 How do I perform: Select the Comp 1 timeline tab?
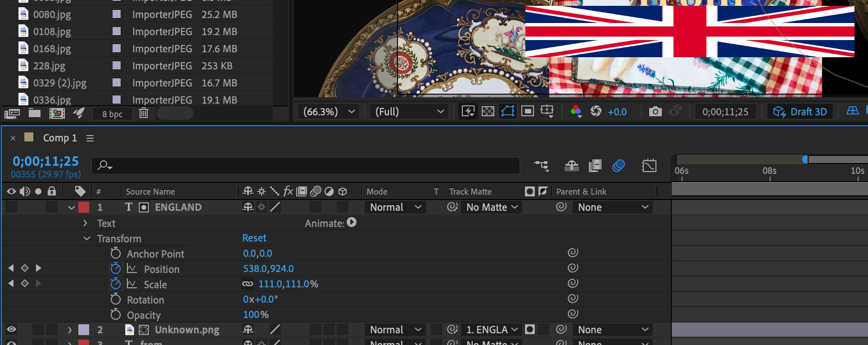tap(60, 138)
